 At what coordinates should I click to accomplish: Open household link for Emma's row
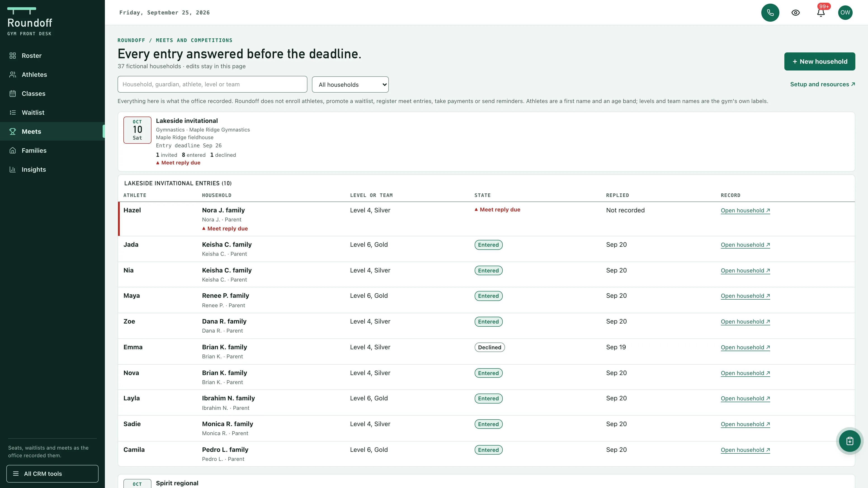(745, 347)
